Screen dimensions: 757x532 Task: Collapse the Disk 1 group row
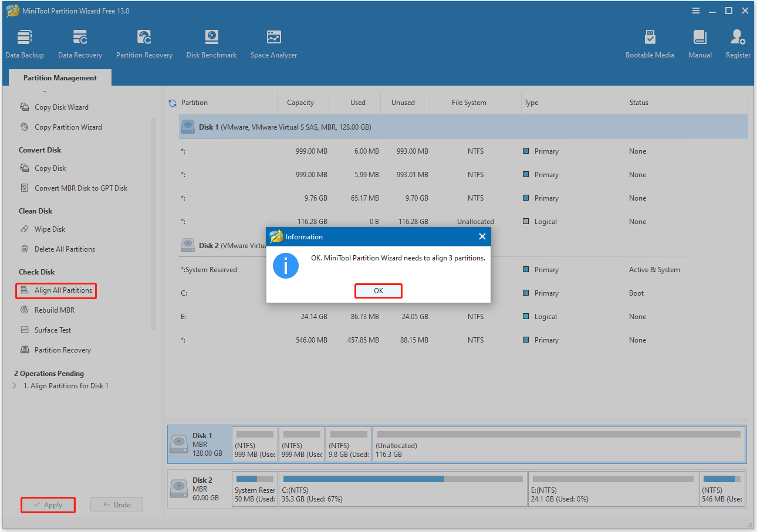pos(188,127)
